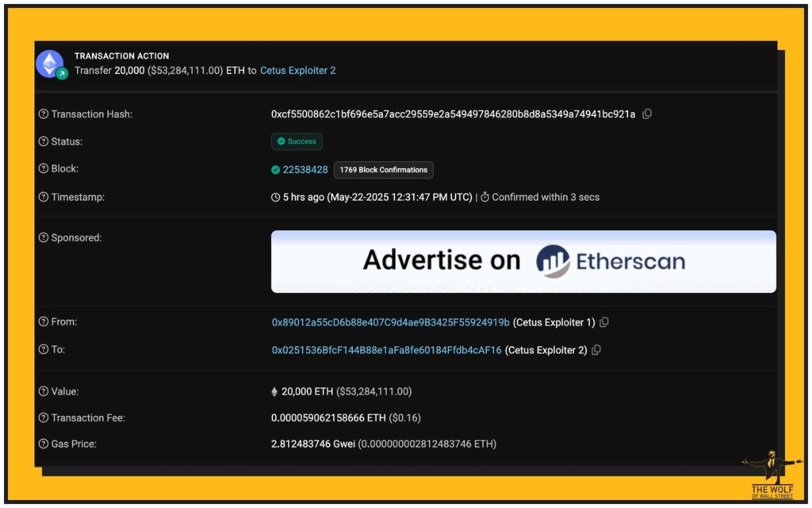Click the '(Cetus Exploiter 1)' label
812x508 pixels.
tap(553, 322)
